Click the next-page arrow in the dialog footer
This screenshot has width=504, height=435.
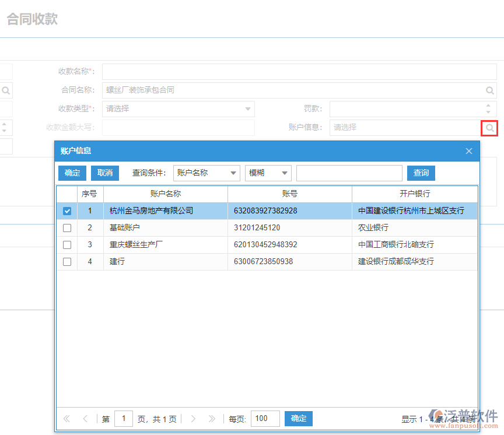192,419
